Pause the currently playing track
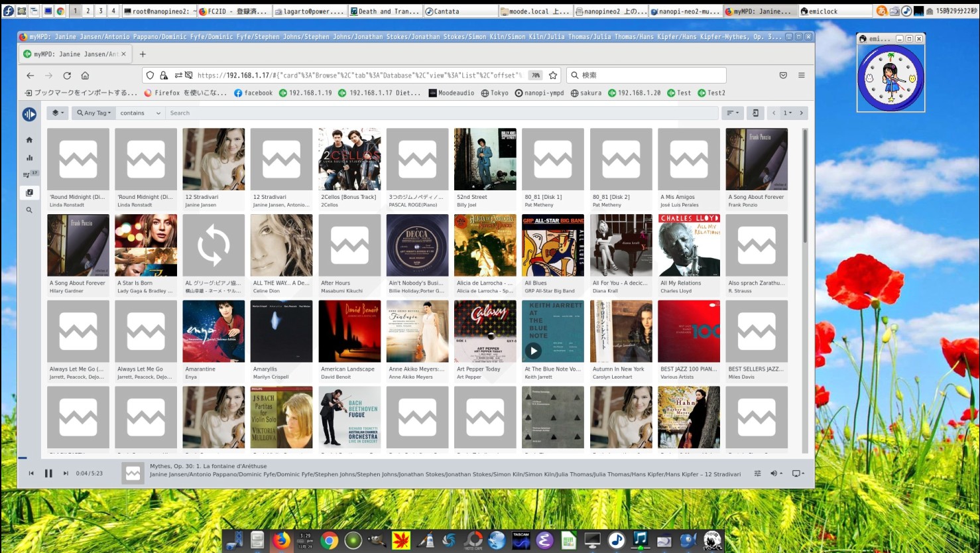 [49, 473]
